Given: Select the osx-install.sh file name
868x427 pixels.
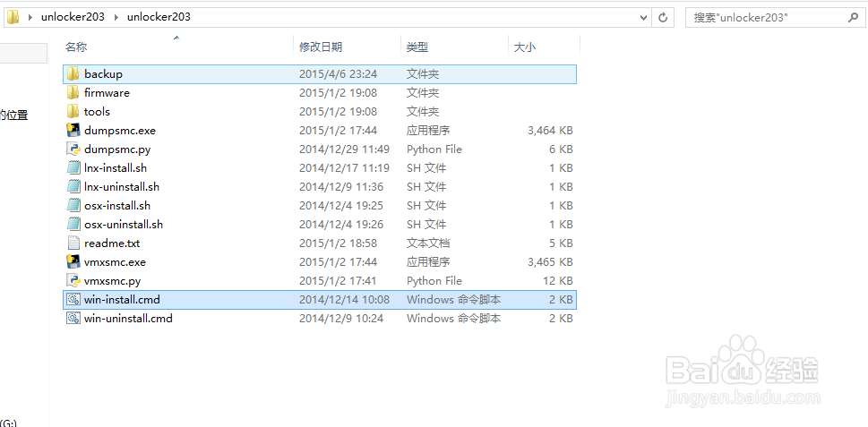Looking at the screenshot, I should (x=117, y=205).
